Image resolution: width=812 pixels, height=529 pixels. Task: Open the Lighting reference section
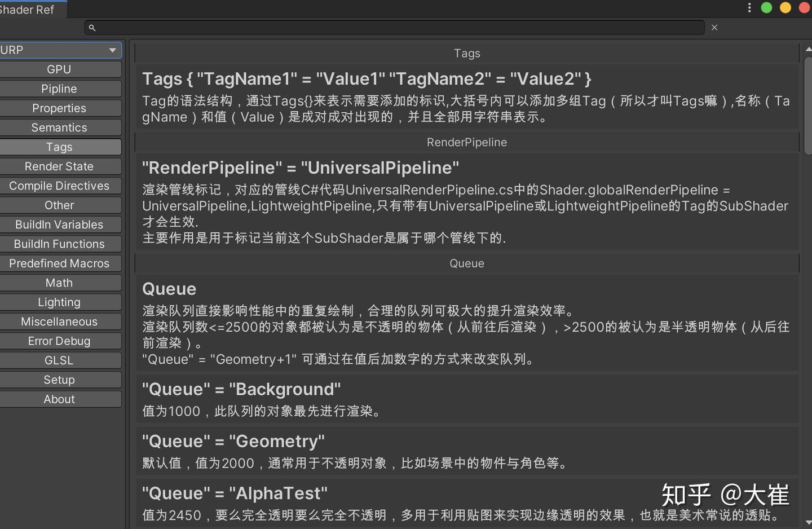point(60,302)
